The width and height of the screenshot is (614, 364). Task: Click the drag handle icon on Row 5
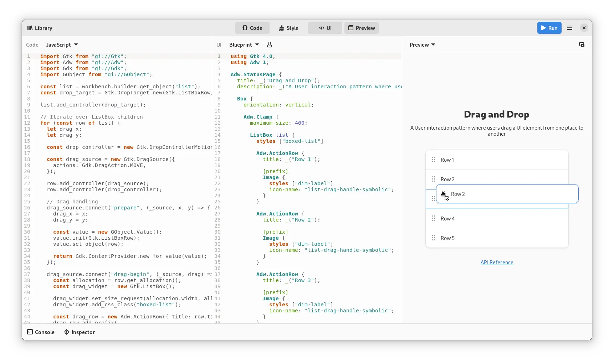point(433,238)
